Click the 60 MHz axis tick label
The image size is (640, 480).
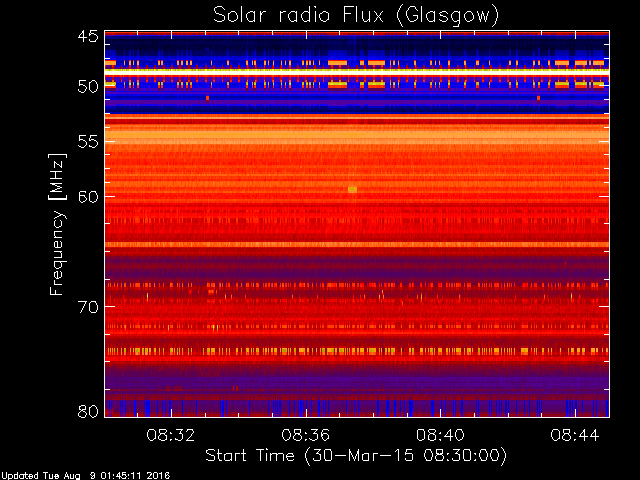point(88,197)
